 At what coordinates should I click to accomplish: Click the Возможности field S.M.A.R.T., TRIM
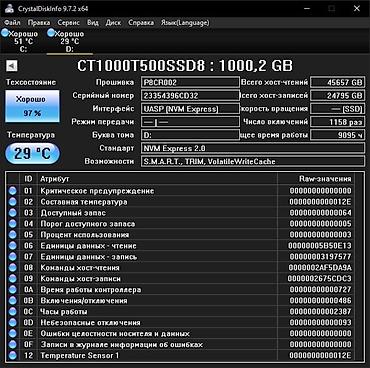pyautogui.click(x=253, y=161)
